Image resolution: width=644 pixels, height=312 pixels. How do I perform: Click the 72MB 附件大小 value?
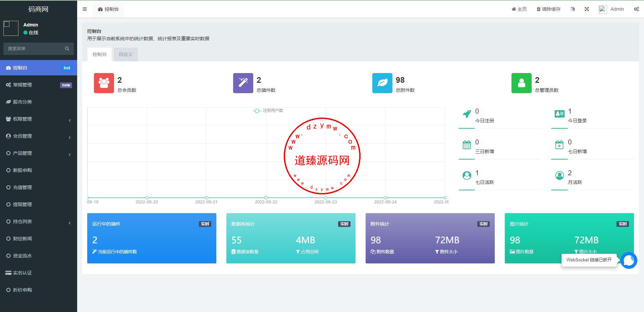447,240
